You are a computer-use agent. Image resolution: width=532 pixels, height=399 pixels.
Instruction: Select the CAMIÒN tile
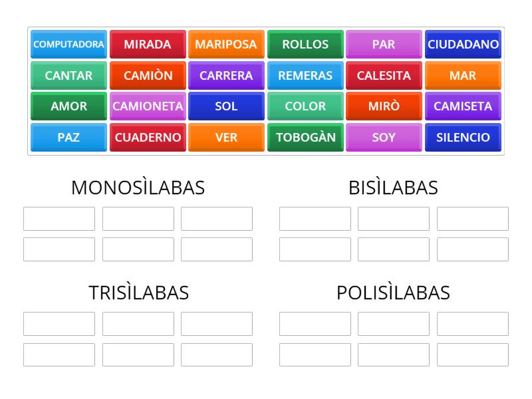(148, 75)
